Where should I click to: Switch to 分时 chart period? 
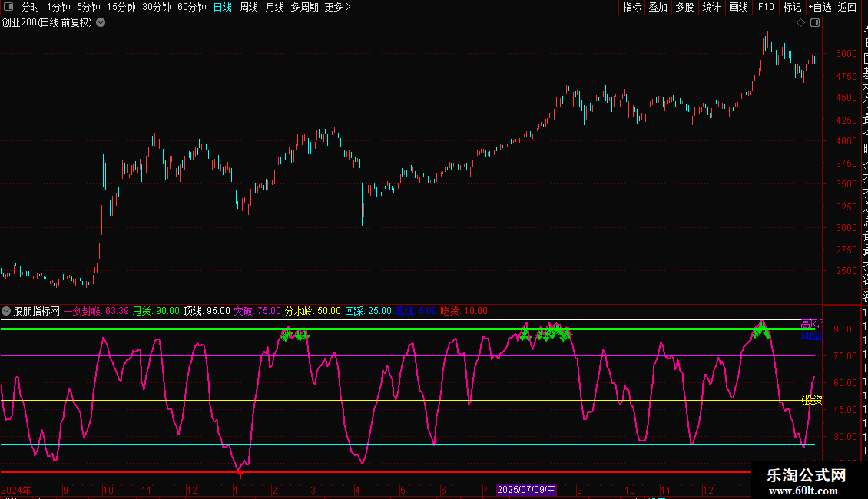[31, 7]
